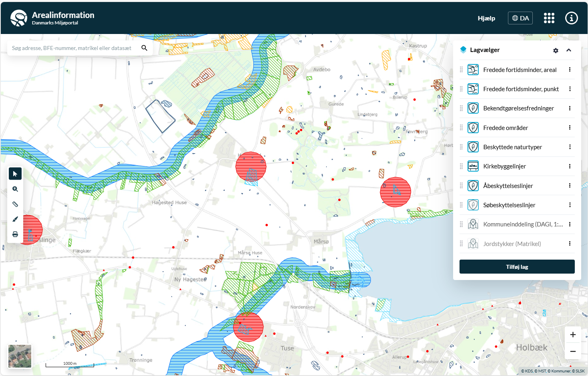Select the info search map tool

click(15, 189)
